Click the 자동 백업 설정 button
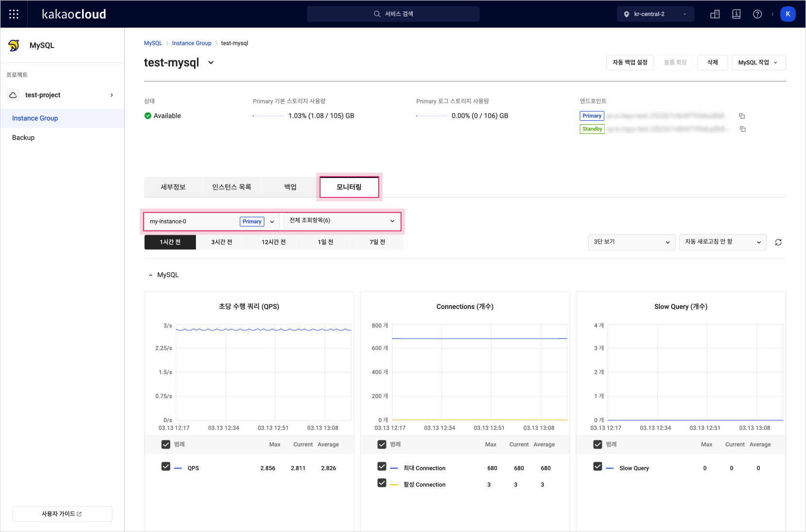The width and height of the screenshot is (806, 532). [x=630, y=63]
